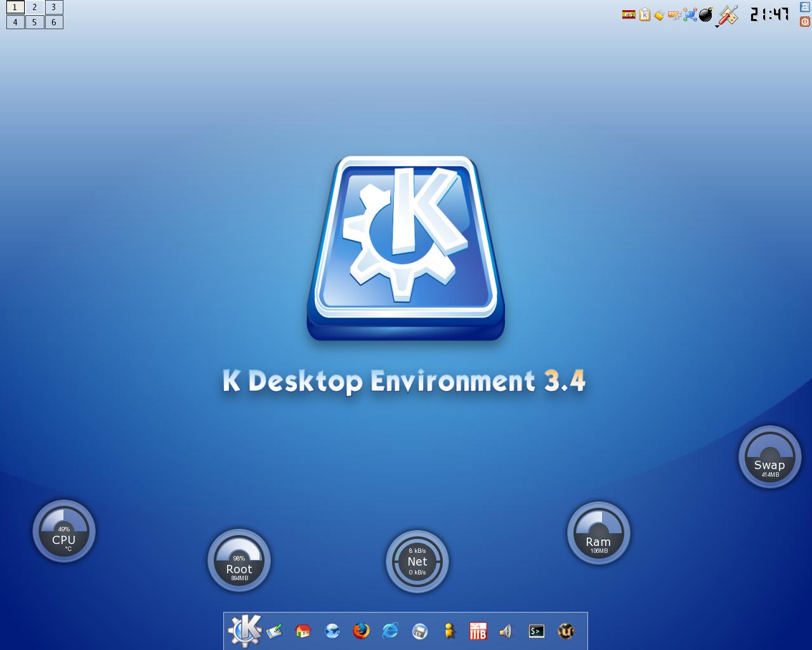Click the black bomb tray icon
The image size is (812, 650).
pyautogui.click(x=706, y=14)
